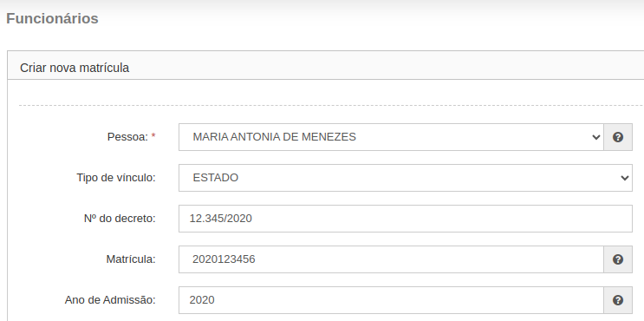Select the MARIA ANTONIA DE MENEZES combo box

[391, 137]
